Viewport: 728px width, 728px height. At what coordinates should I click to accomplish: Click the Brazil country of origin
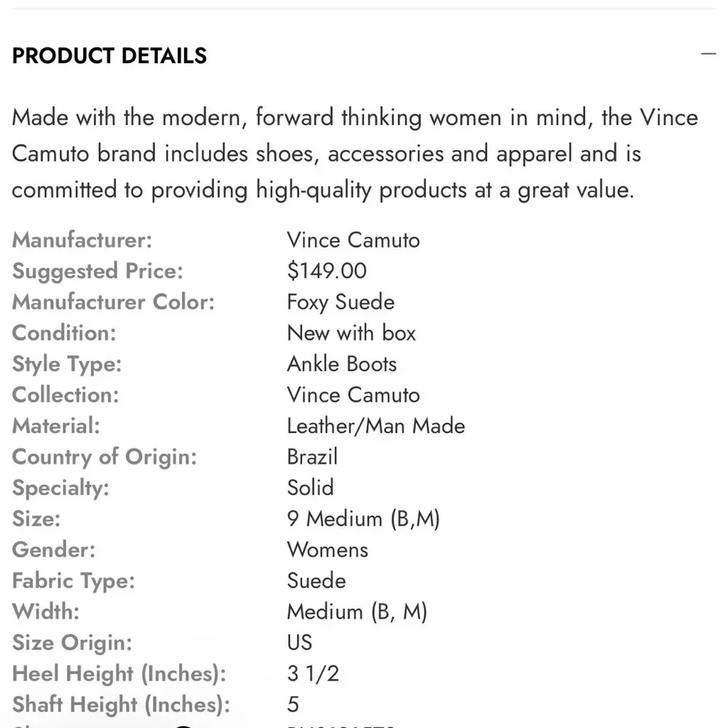(312, 456)
